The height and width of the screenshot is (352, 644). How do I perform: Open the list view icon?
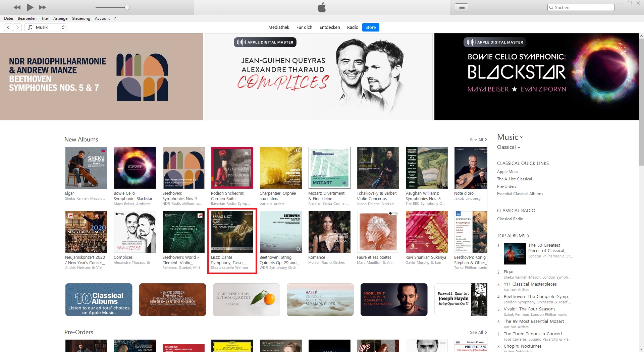click(462, 7)
